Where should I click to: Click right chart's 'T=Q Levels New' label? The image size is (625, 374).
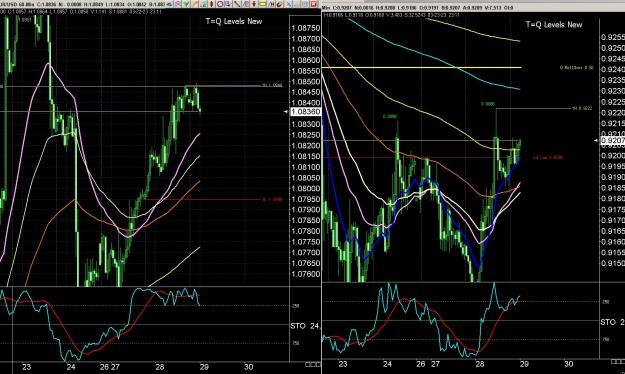(x=554, y=24)
